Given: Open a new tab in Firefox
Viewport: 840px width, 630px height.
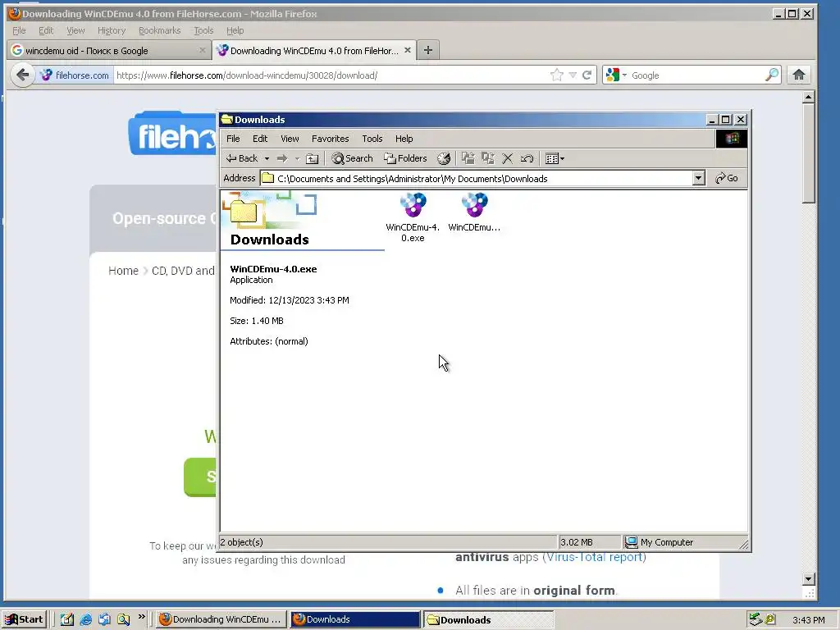Looking at the screenshot, I should 427,50.
